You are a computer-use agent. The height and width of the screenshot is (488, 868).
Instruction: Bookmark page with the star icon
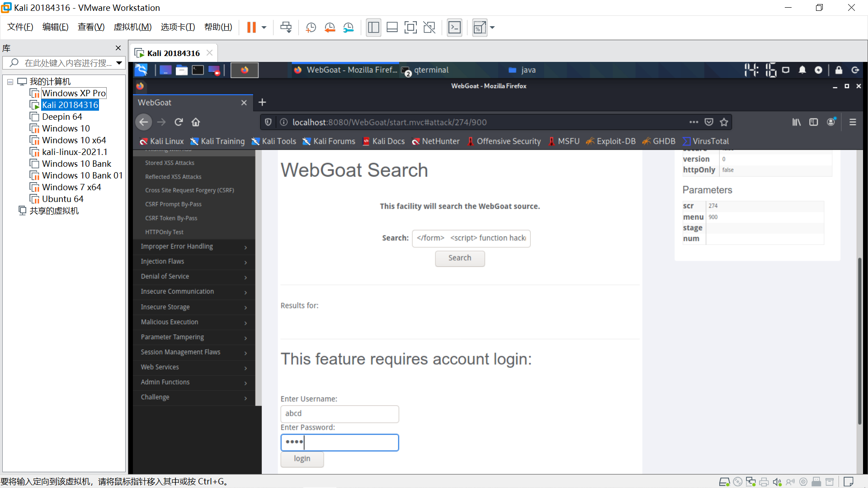coord(724,122)
